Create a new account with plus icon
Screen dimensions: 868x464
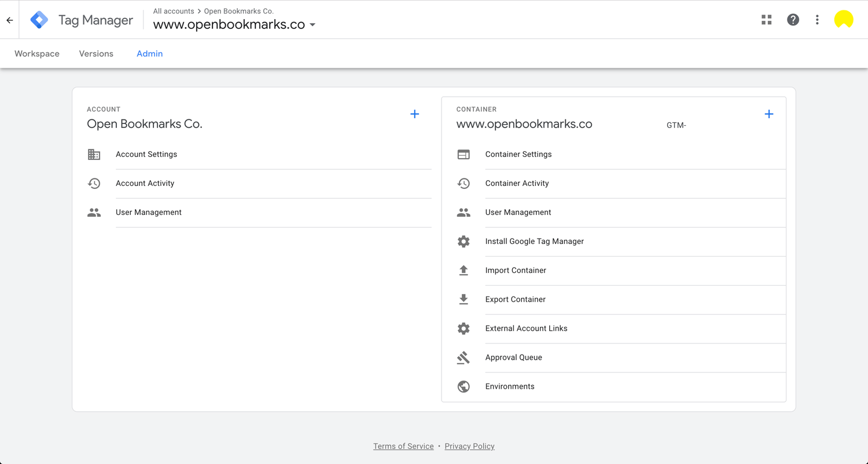pyautogui.click(x=415, y=114)
